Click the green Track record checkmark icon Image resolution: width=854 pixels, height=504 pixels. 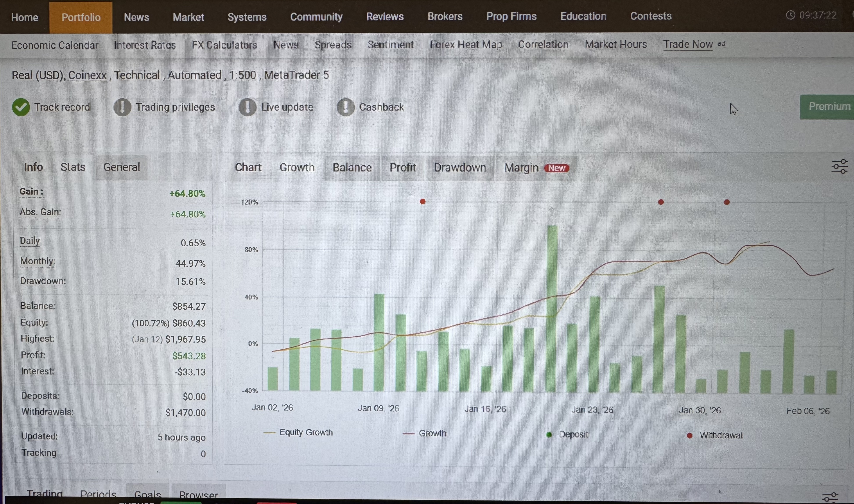click(21, 107)
